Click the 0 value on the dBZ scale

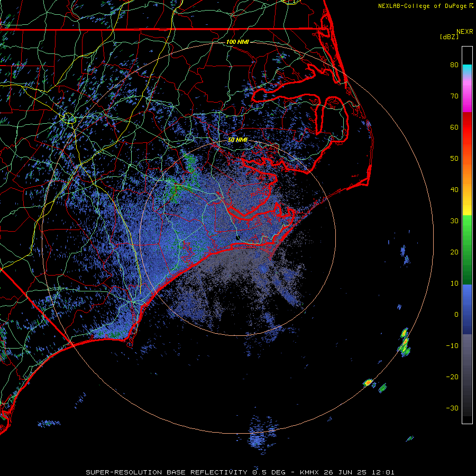[456, 315]
